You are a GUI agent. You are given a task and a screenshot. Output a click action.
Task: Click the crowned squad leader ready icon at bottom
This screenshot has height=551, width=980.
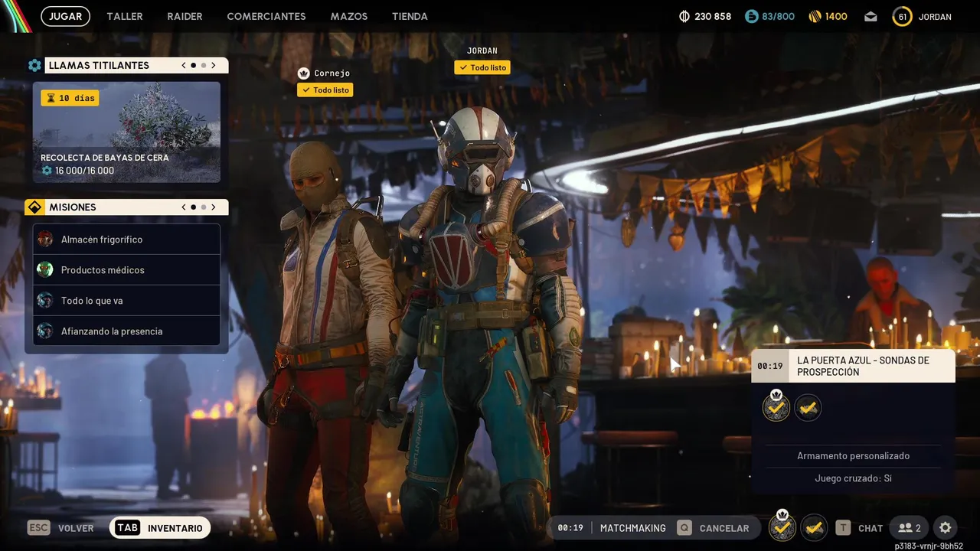(782, 527)
